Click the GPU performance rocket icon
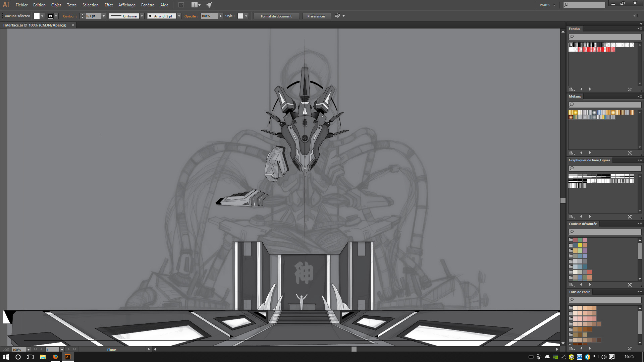Screen dimensions: 644x362 209,5
